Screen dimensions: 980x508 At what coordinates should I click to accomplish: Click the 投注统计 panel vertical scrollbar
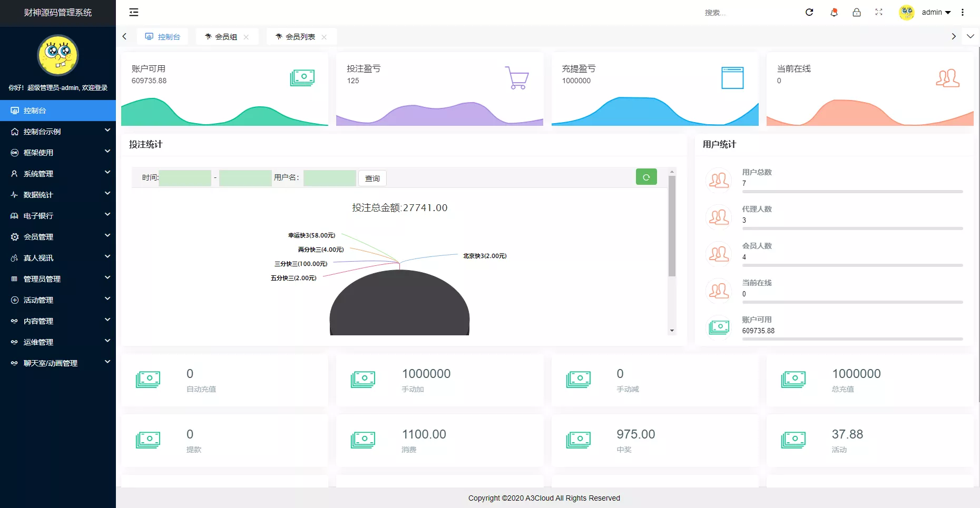coord(672,226)
